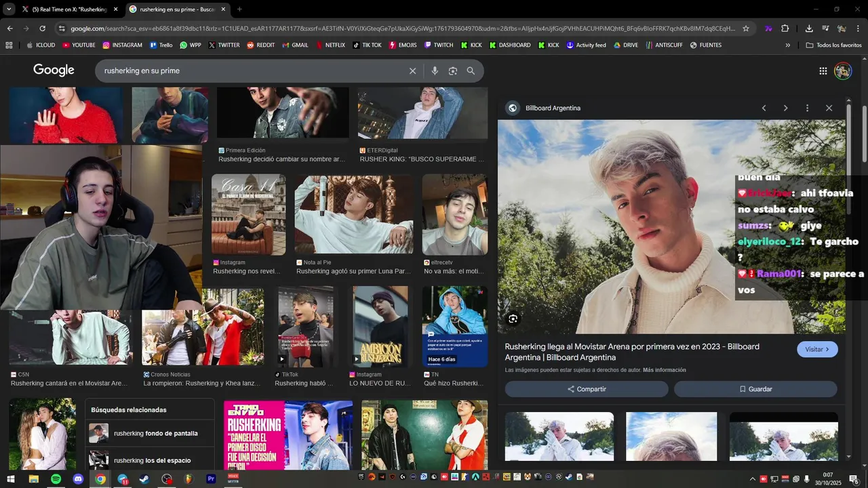
Task: Open the taskbar clock and date
Action: pyautogui.click(x=828, y=479)
